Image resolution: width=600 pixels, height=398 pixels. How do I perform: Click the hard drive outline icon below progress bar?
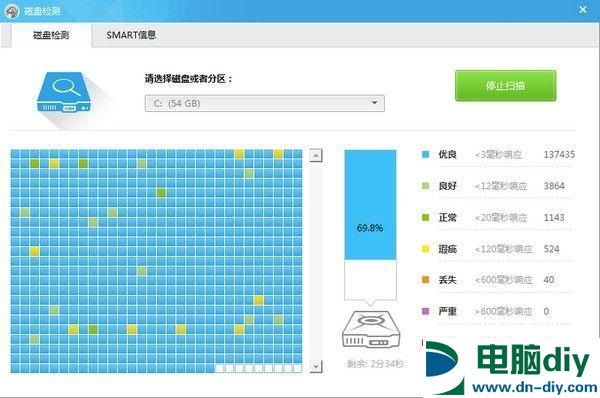[x=370, y=329]
